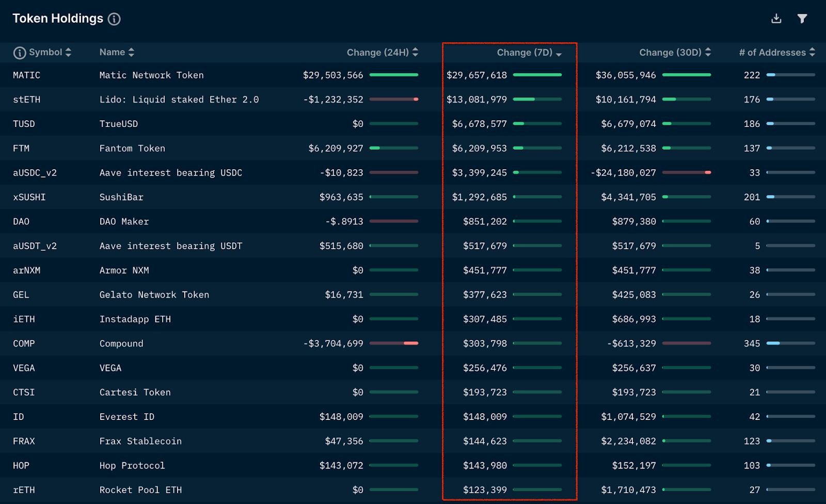Click the Everest ID name

point(127,417)
